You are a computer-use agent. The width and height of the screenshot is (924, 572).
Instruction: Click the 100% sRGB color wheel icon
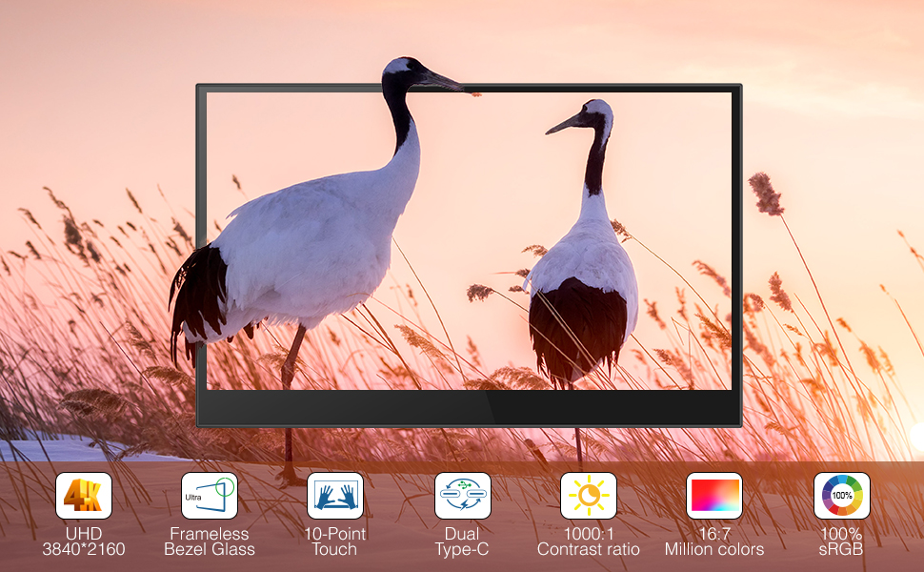coord(841,496)
